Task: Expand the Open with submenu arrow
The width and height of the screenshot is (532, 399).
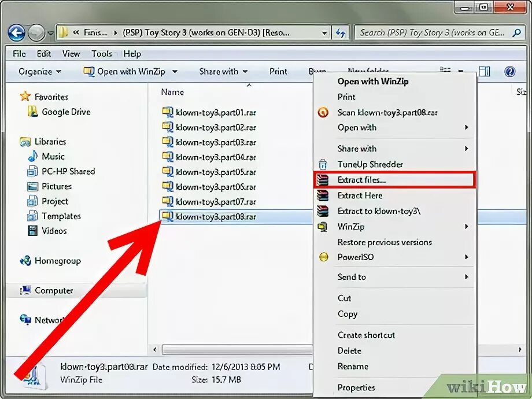Action: point(467,127)
